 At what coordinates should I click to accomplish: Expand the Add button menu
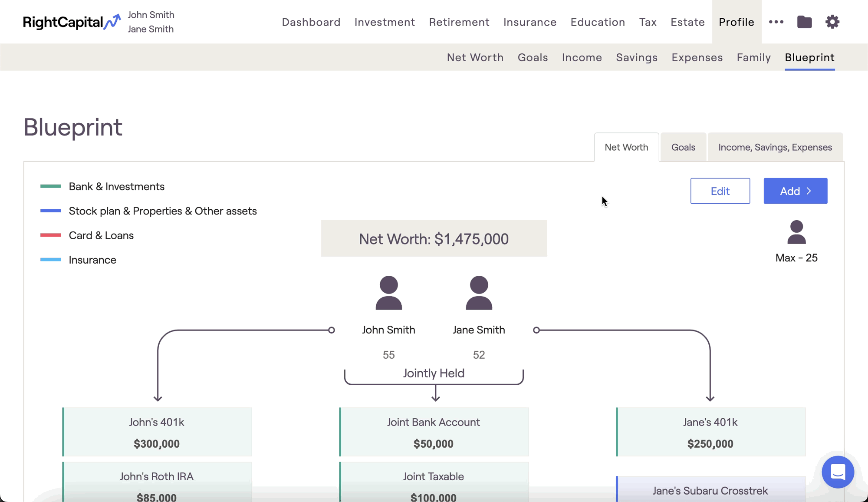click(795, 191)
